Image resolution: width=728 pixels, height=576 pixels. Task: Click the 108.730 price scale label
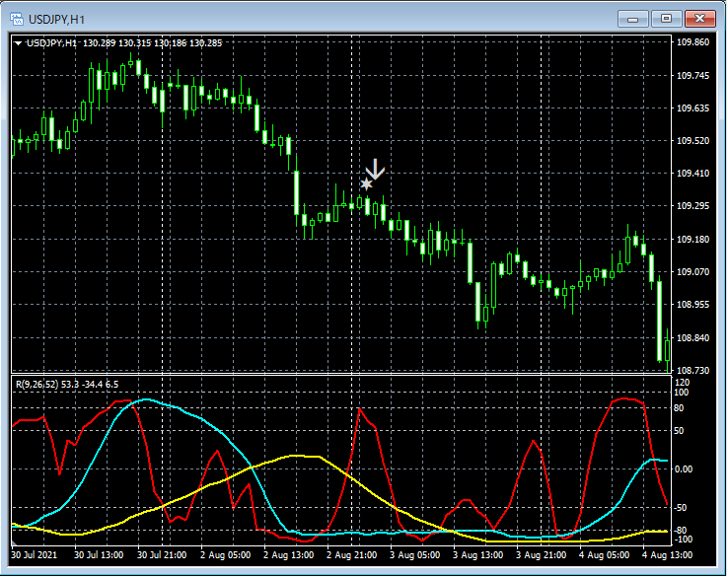coord(692,371)
